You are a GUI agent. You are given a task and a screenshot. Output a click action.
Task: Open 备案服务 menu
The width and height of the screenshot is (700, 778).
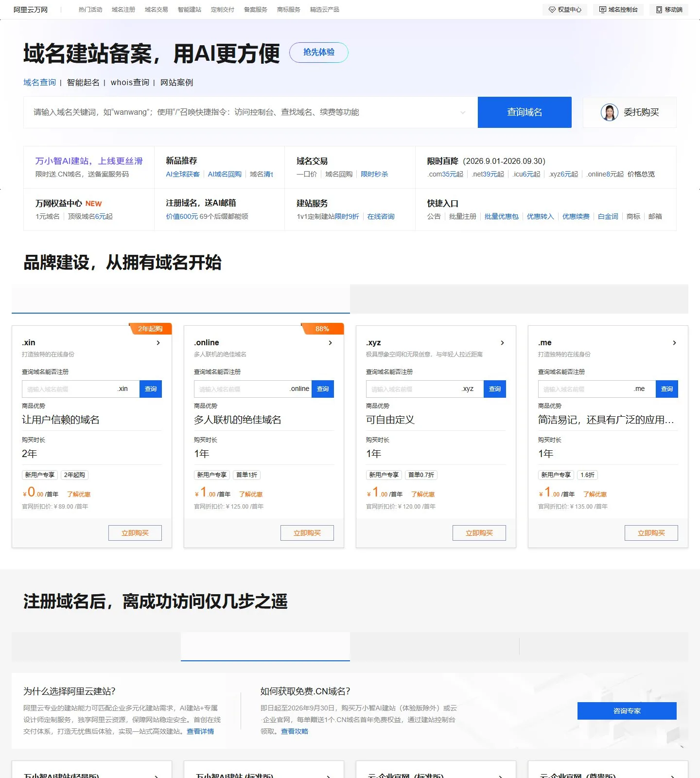(256, 10)
